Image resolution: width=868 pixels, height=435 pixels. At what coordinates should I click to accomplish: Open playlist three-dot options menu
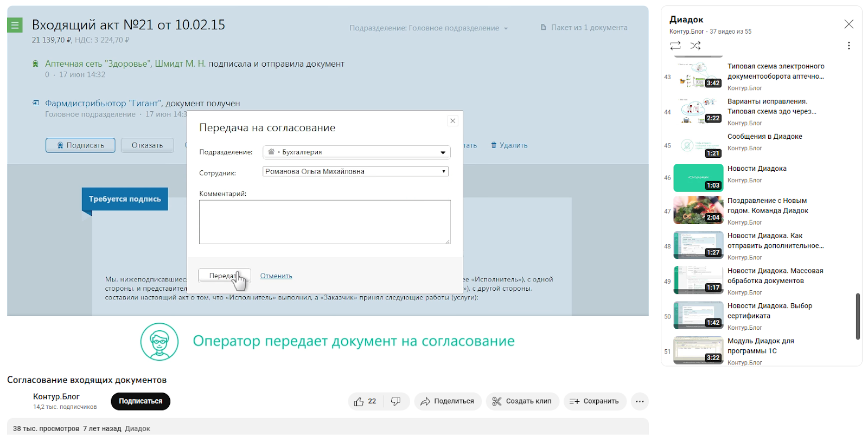(x=849, y=46)
